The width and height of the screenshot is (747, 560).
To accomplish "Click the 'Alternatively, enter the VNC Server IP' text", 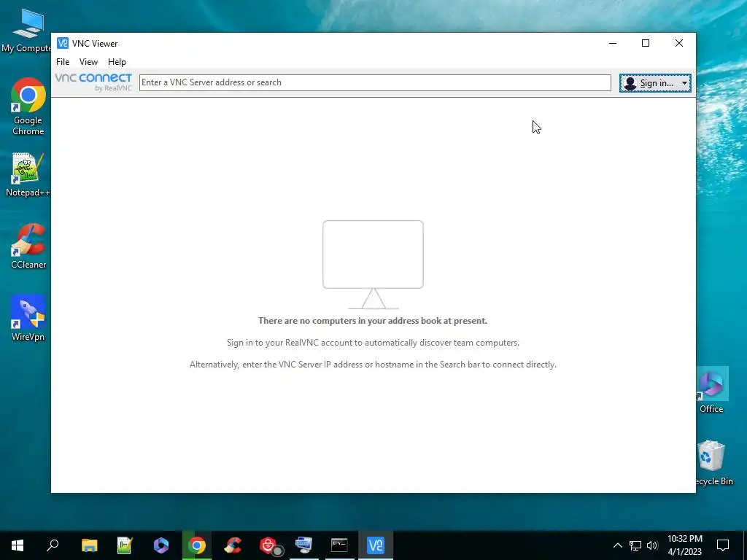I will coord(373,365).
